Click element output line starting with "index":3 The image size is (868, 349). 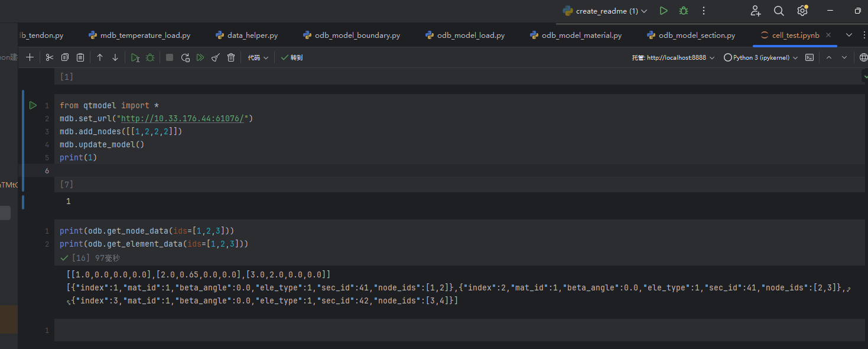click(x=262, y=300)
